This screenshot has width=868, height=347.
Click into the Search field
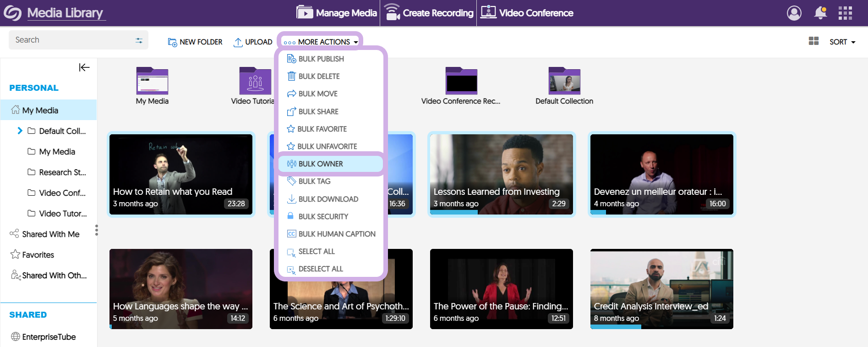pos(69,40)
